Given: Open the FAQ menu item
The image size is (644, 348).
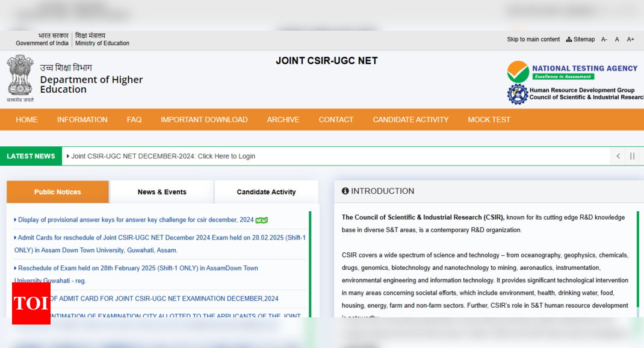Looking at the screenshot, I should click(x=134, y=120).
